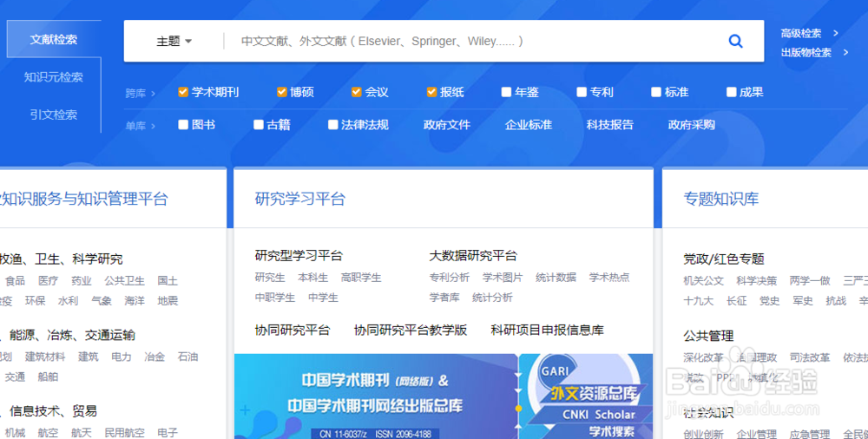
Task: Open 党史 link
Action: click(769, 300)
